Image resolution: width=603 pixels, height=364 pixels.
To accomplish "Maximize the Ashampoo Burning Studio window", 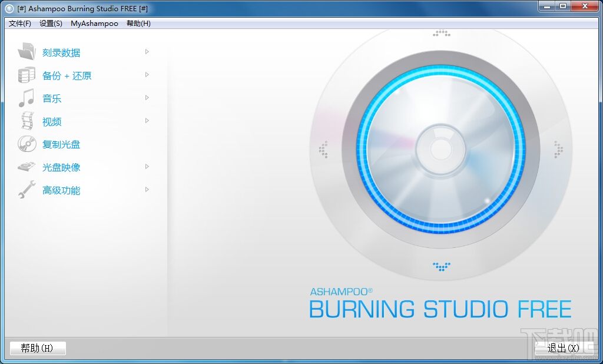I will click(x=563, y=6).
